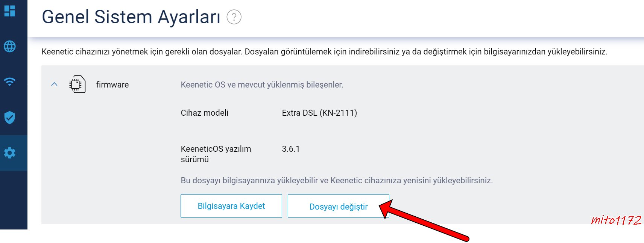Open the Internet globe icon in sidebar
Image resolution: width=644 pixels, height=243 pixels.
pyautogui.click(x=10, y=47)
